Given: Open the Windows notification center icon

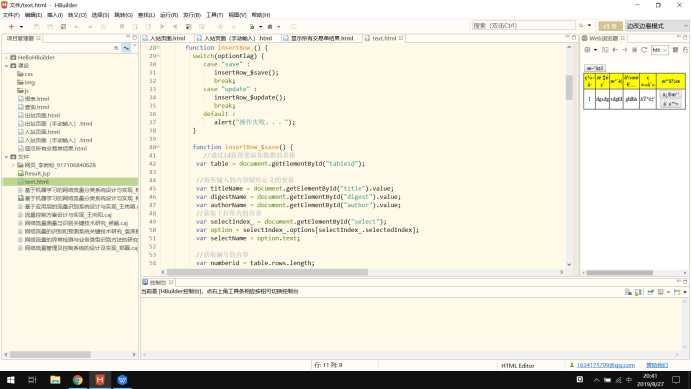Looking at the screenshot, I should (676, 380).
